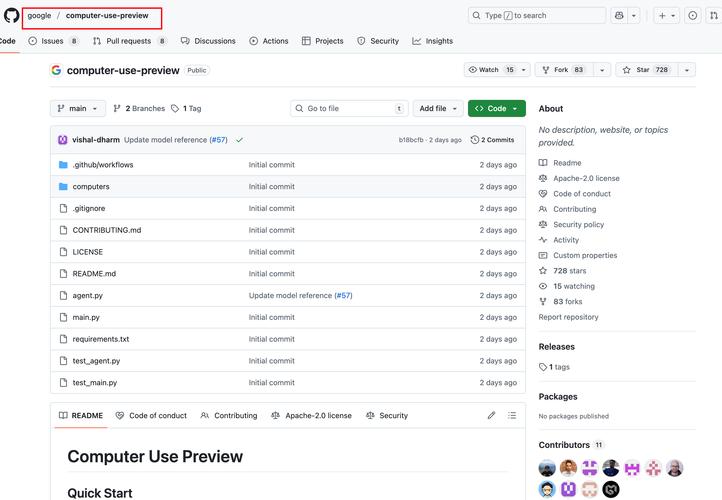Click the branches icon beside 2 Branches

pyautogui.click(x=116, y=109)
